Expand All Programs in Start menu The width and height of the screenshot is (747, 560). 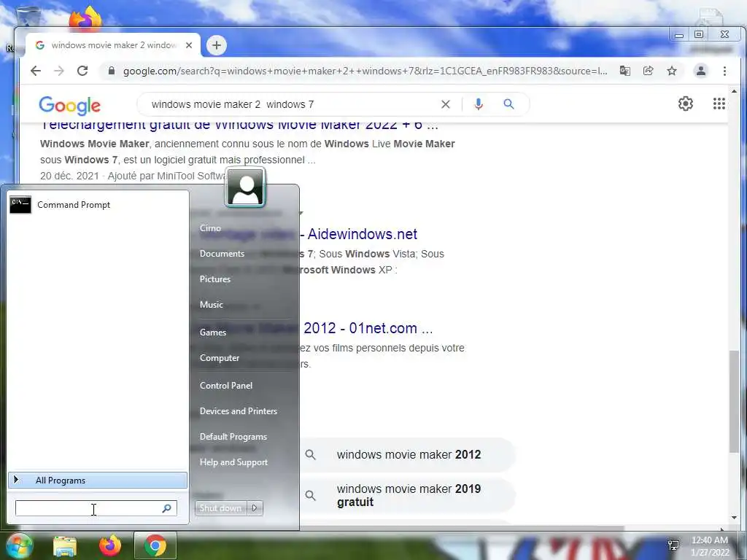98,481
